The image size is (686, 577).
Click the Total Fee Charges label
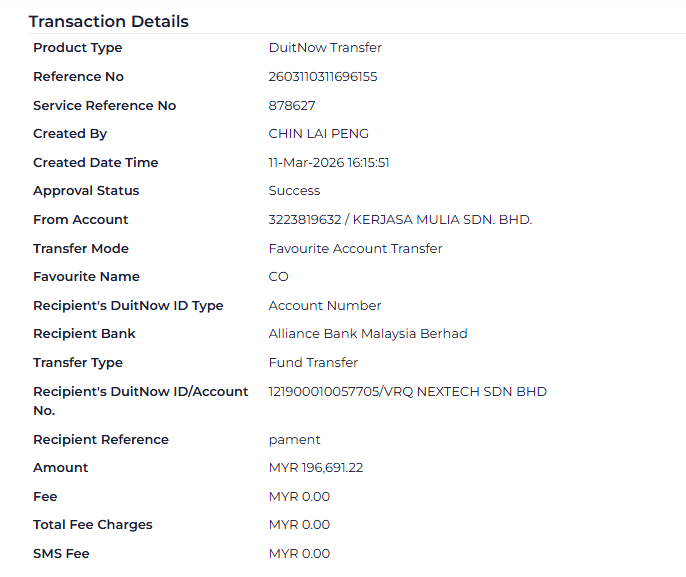(93, 525)
